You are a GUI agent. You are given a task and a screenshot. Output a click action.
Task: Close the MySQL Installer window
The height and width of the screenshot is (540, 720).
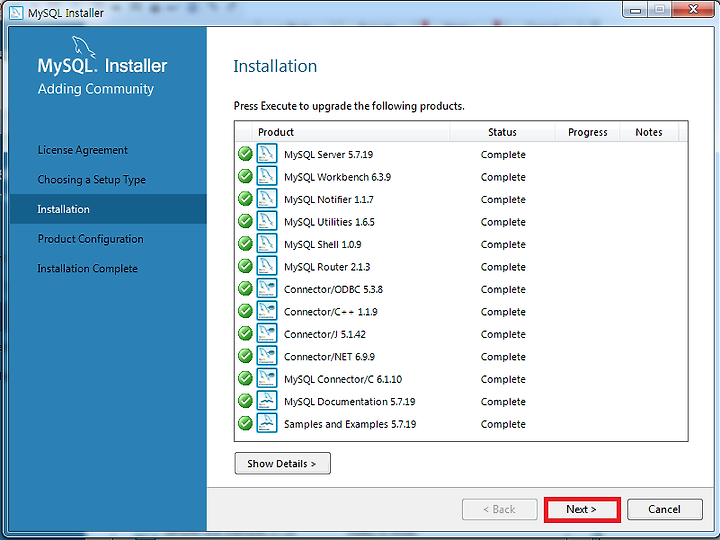[x=693, y=10]
